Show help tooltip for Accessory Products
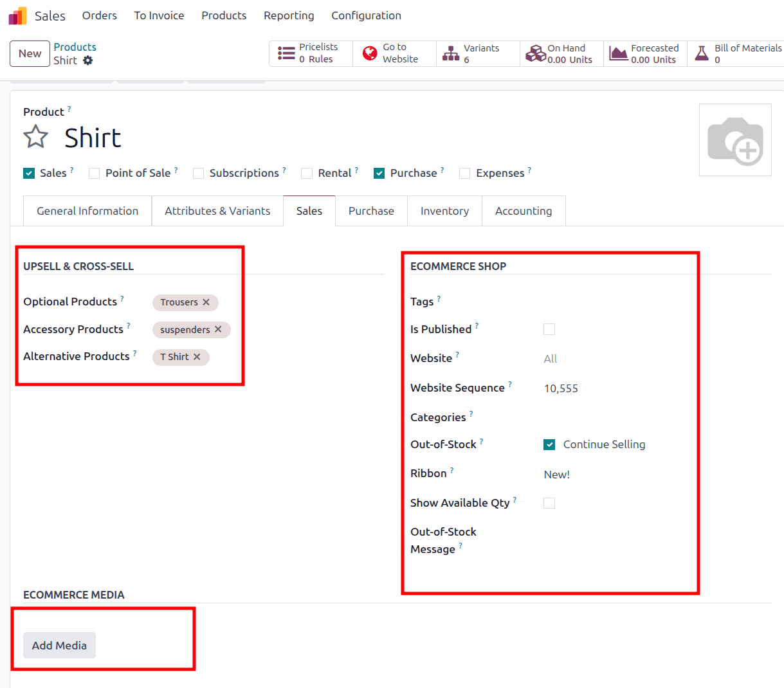The height and width of the screenshot is (688, 784). [x=129, y=326]
